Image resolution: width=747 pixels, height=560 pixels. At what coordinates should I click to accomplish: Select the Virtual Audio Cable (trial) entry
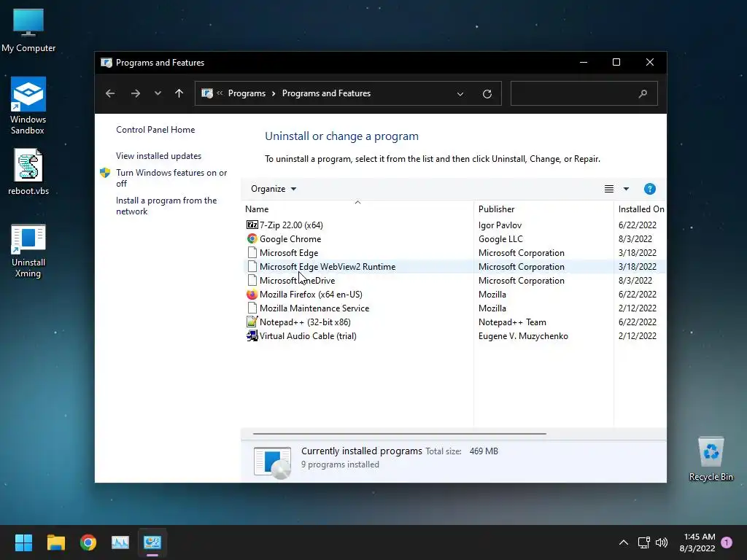(455, 335)
